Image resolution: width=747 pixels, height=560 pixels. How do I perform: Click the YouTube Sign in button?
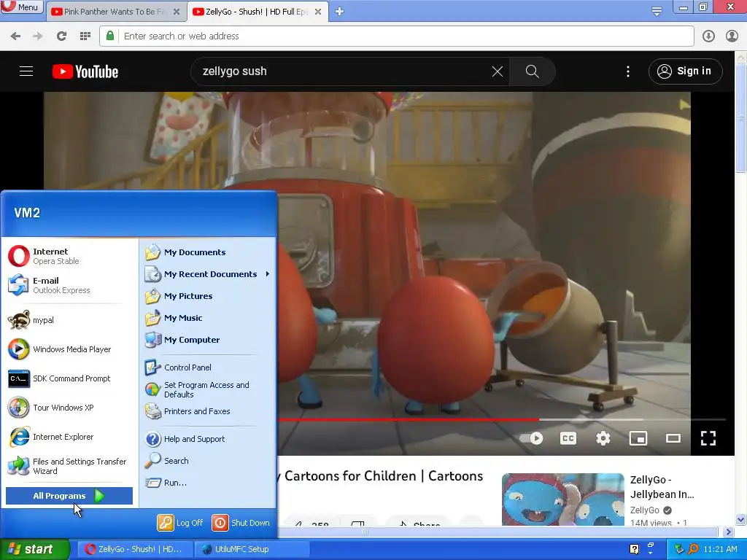coord(685,71)
